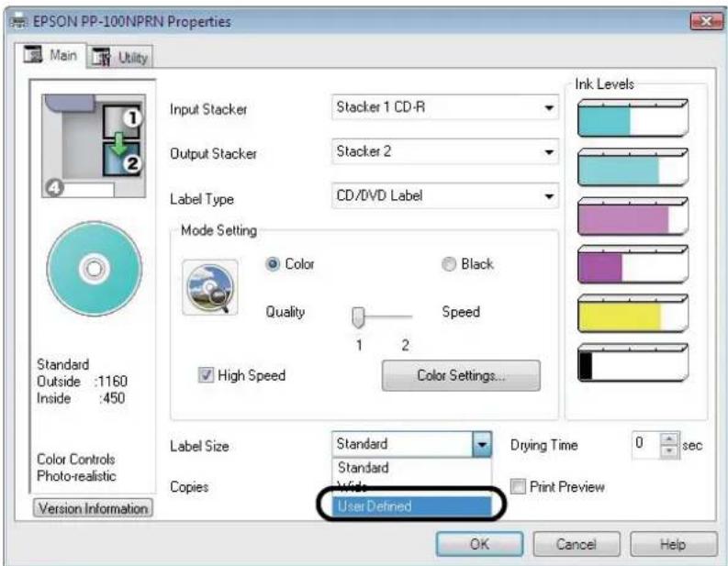Toggle the High Speed checkbox
Viewport: 728px width, 566px height.
click(x=206, y=375)
